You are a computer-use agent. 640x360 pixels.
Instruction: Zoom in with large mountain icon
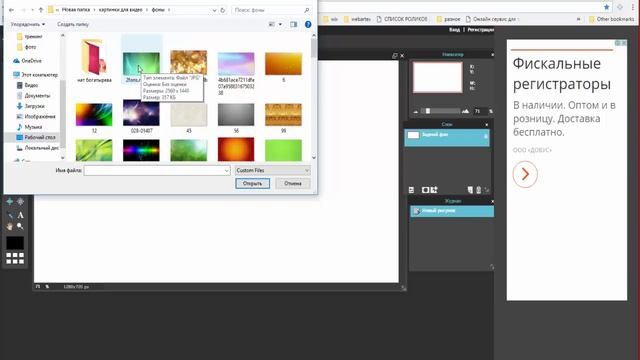(465, 111)
